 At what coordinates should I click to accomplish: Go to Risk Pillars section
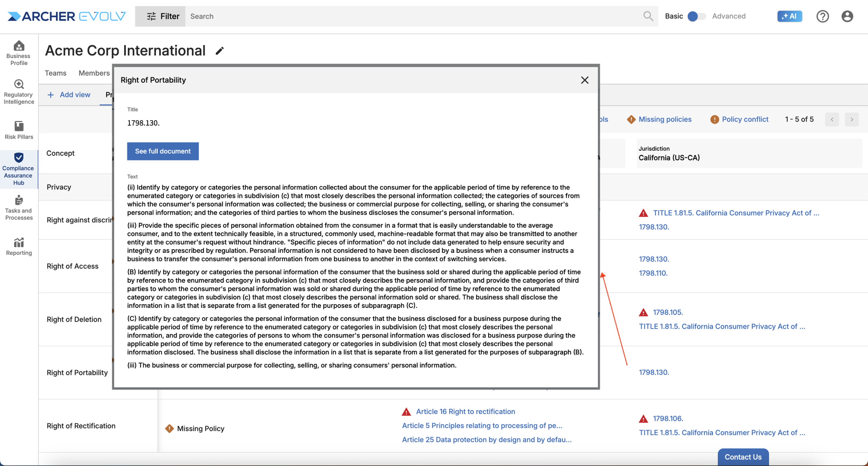point(19,130)
